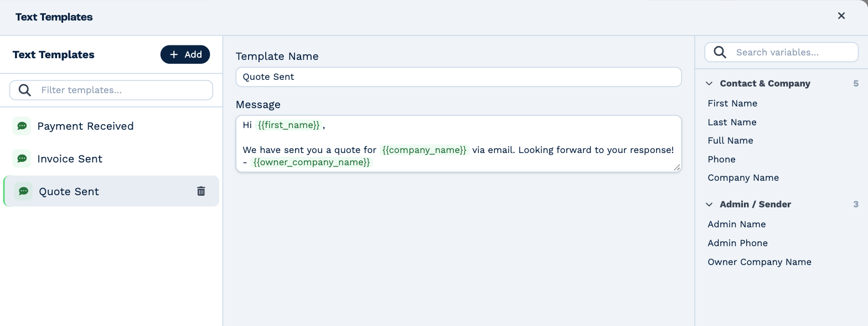Click the Add template button
This screenshot has width=868, height=326.
pyautogui.click(x=185, y=54)
